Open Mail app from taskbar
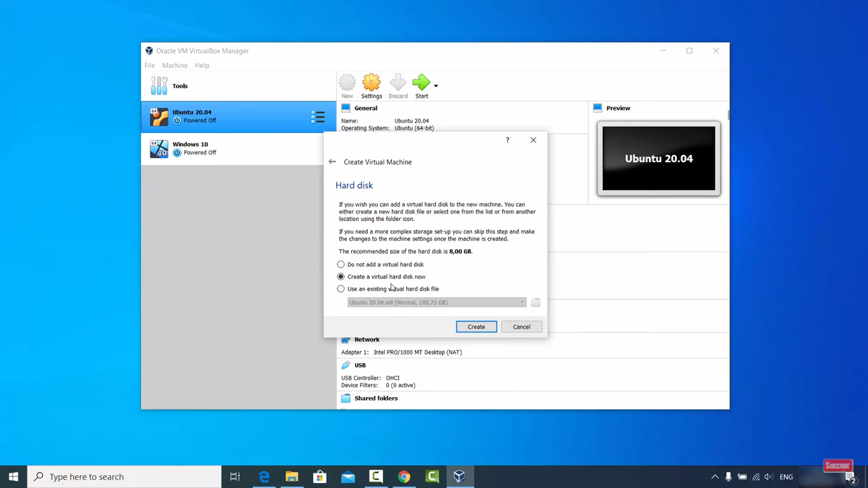The image size is (868, 488). coord(348,477)
